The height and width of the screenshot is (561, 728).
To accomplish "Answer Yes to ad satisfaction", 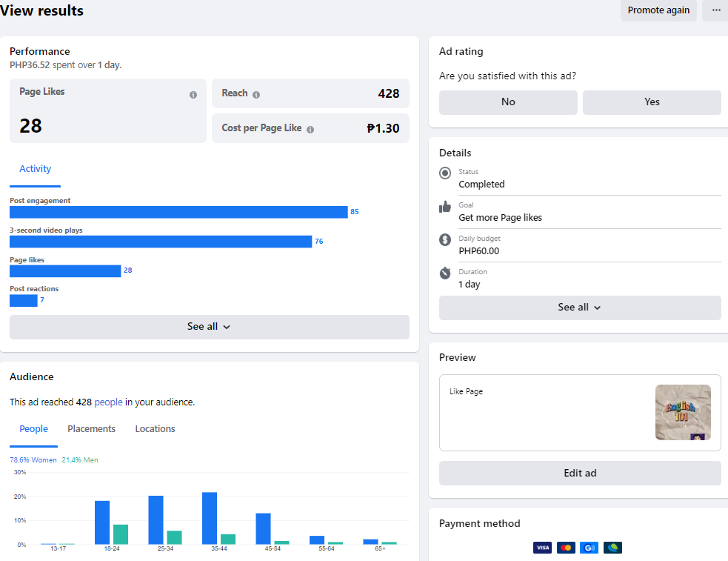I will (652, 102).
